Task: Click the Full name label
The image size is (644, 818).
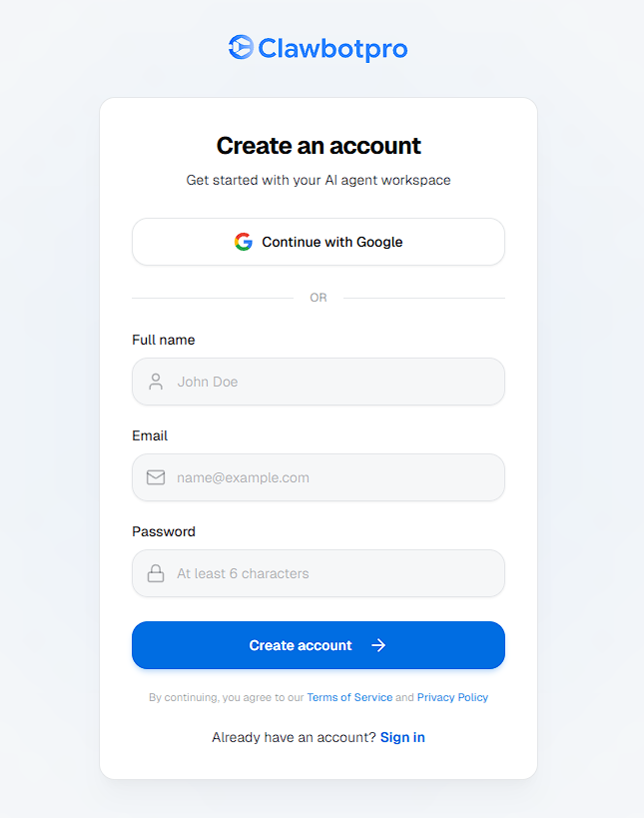Action: pyautogui.click(x=164, y=340)
